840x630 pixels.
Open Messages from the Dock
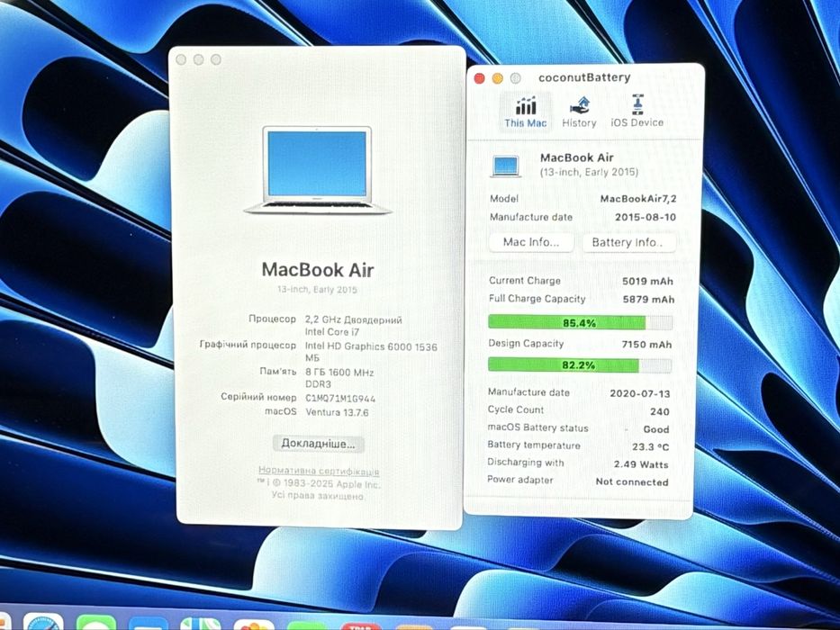click(96, 622)
